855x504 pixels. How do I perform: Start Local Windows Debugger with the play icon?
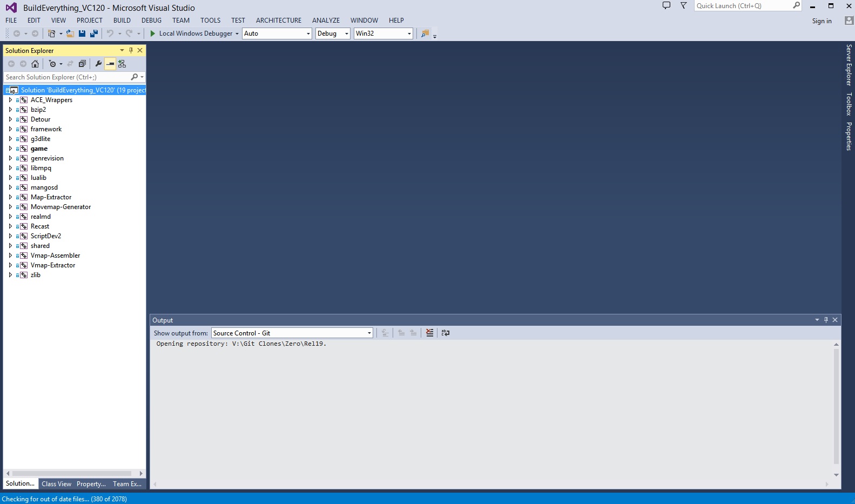pos(153,33)
